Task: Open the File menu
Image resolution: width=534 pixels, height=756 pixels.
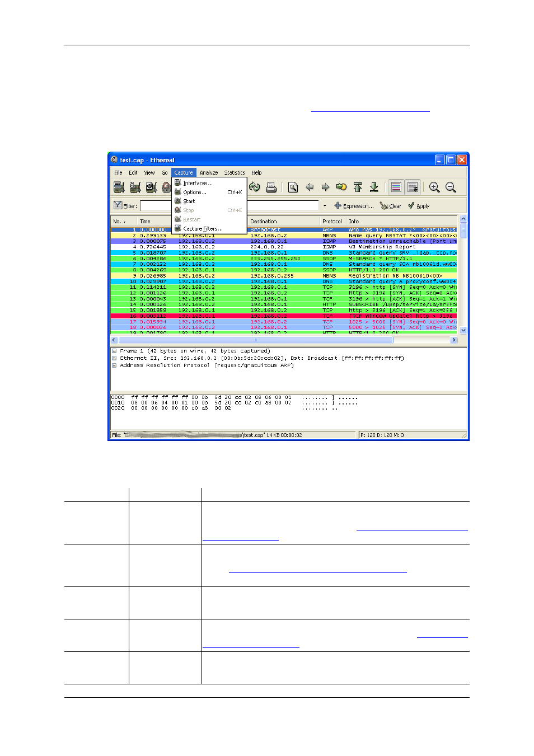Action: 118,173
